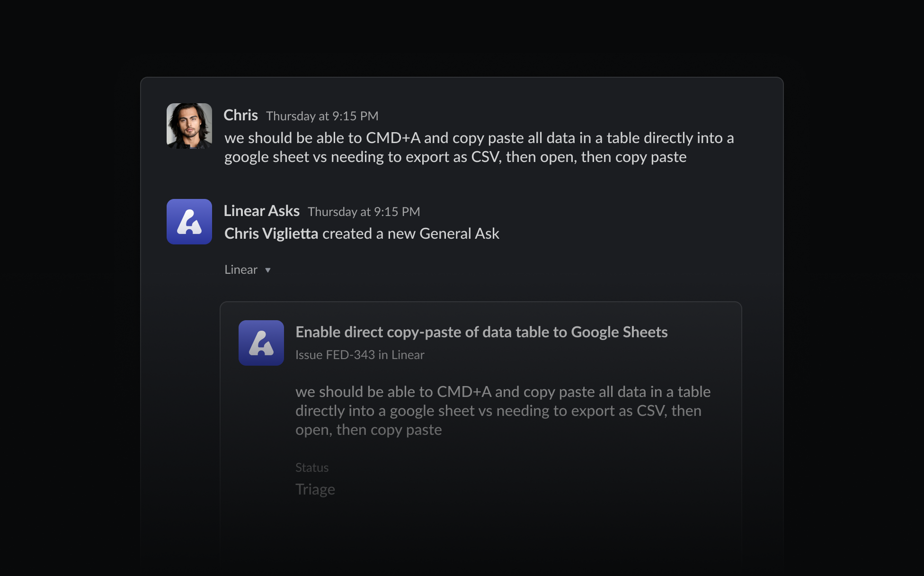Click the Issue FED-343 in Linear subtitle

point(360,355)
